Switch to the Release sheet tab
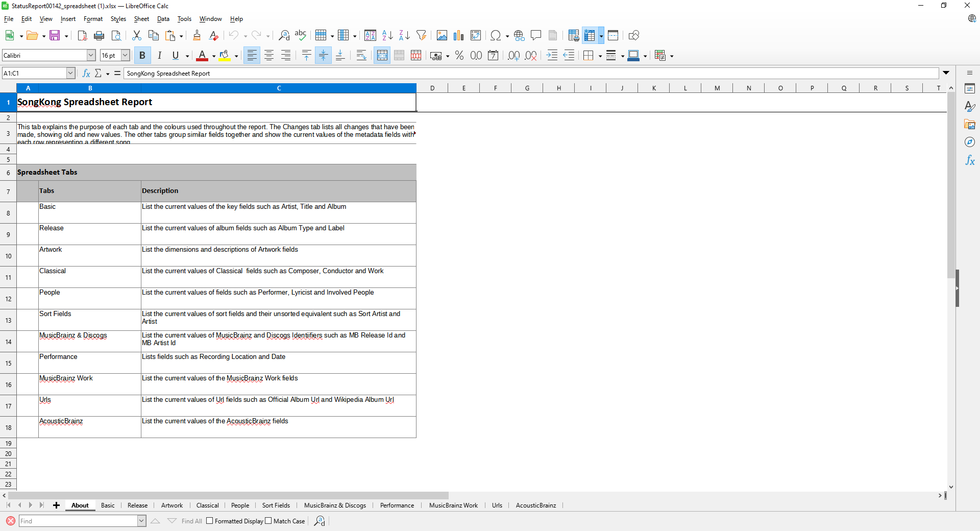Image resolution: width=980 pixels, height=531 pixels. pos(137,505)
